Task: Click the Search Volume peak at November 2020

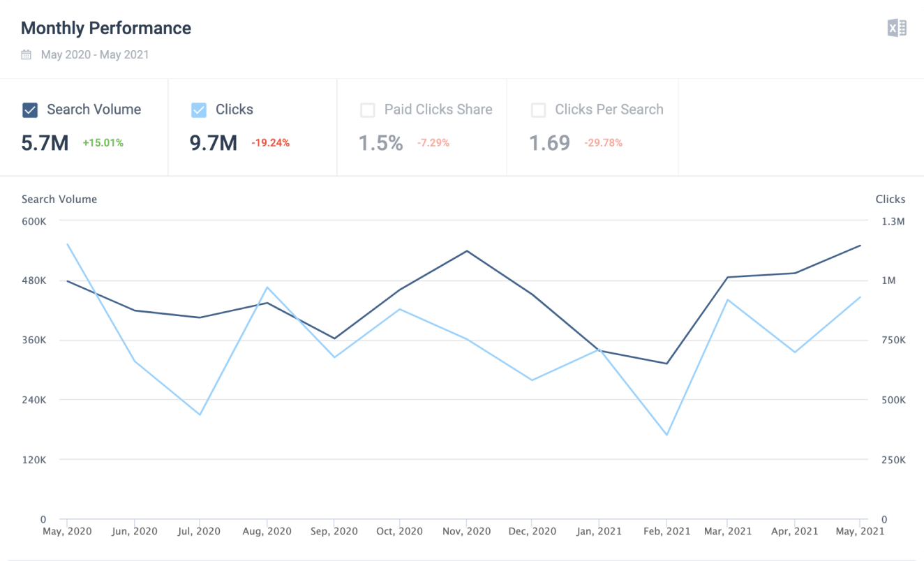Action: [465, 251]
